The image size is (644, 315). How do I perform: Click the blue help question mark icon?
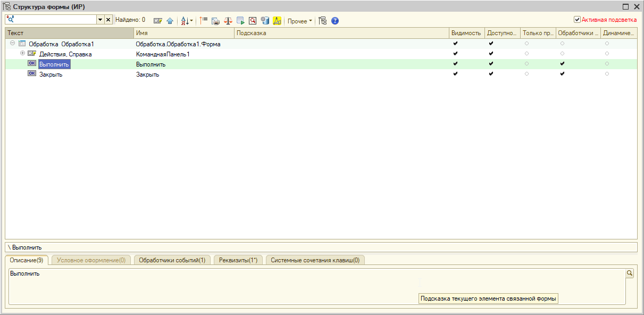point(335,21)
